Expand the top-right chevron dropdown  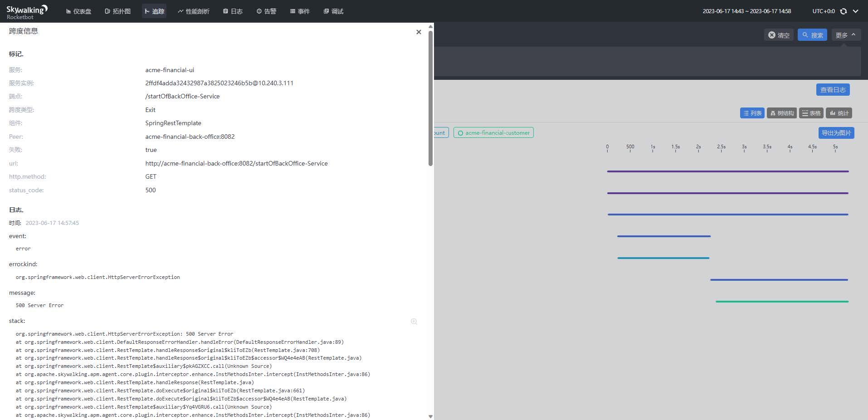856,11
